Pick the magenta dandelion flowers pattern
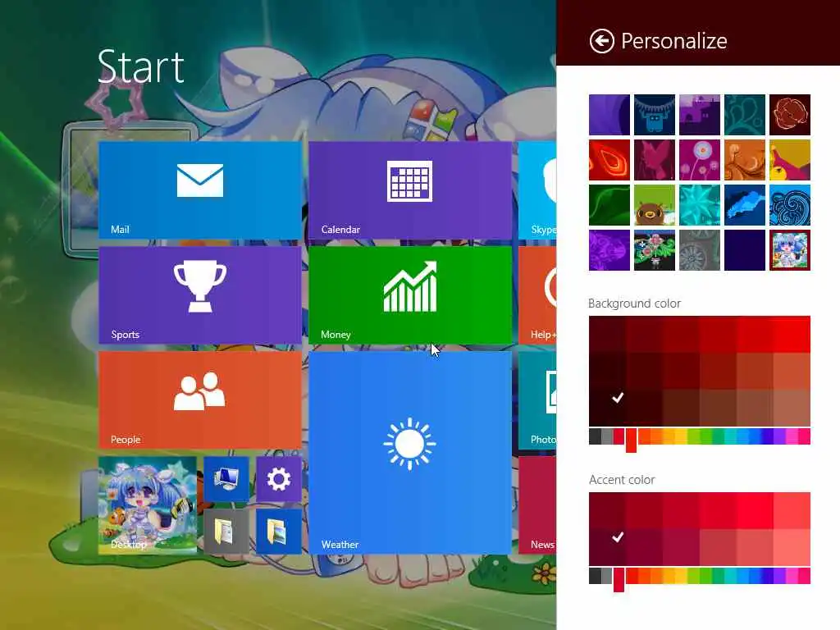The width and height of the screenshot is (840, 630). [700, 160]
